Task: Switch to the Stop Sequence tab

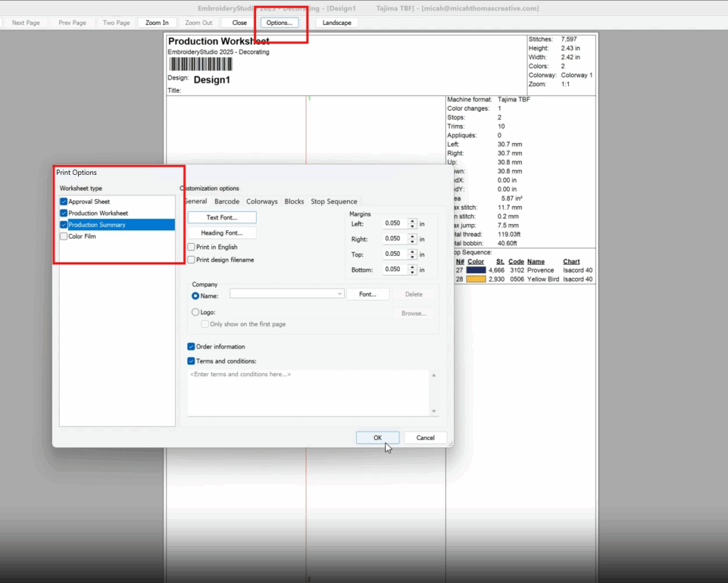Action: pyautogui.click(x=333, y=202)
